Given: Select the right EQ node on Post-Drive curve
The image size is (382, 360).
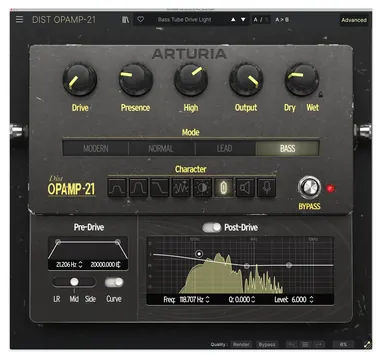Looking at the screenshot, I should 289,265.
